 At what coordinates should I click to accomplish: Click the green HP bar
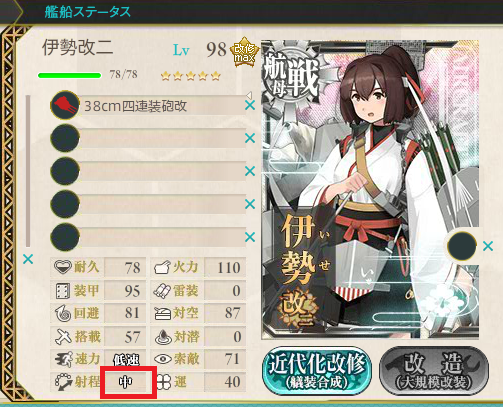point(70,75)
